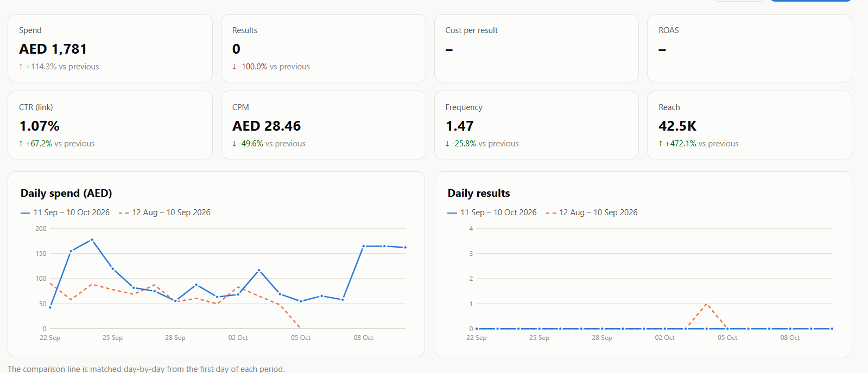Select the -100.0% vs previous change text

(x=271, y=67)
